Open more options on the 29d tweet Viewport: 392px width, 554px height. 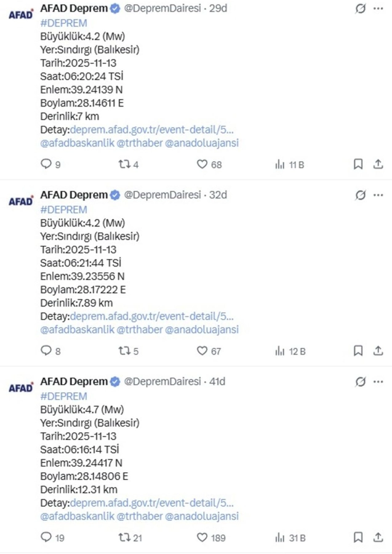(x=378, y=9)
